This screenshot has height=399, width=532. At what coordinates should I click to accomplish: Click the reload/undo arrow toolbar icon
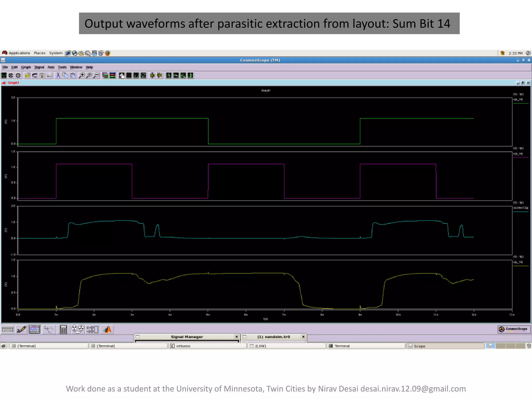(x=35, y=76)
